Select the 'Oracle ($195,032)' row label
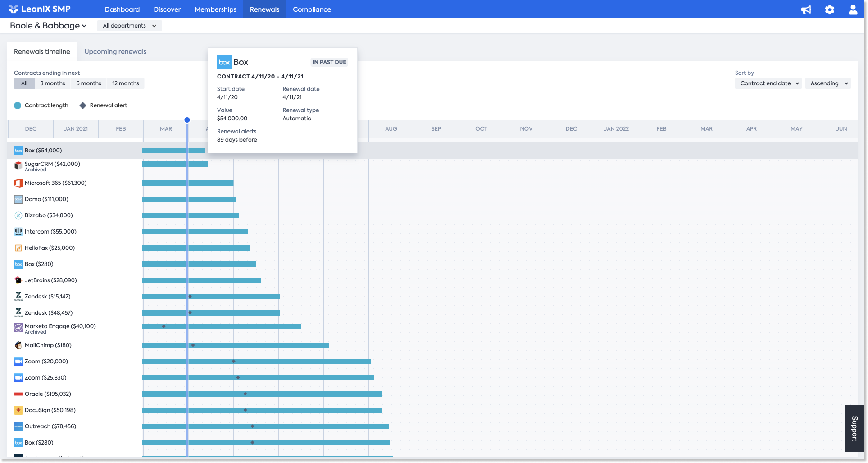The width and height of the screenshot is (868, 463). click(48, 394)
